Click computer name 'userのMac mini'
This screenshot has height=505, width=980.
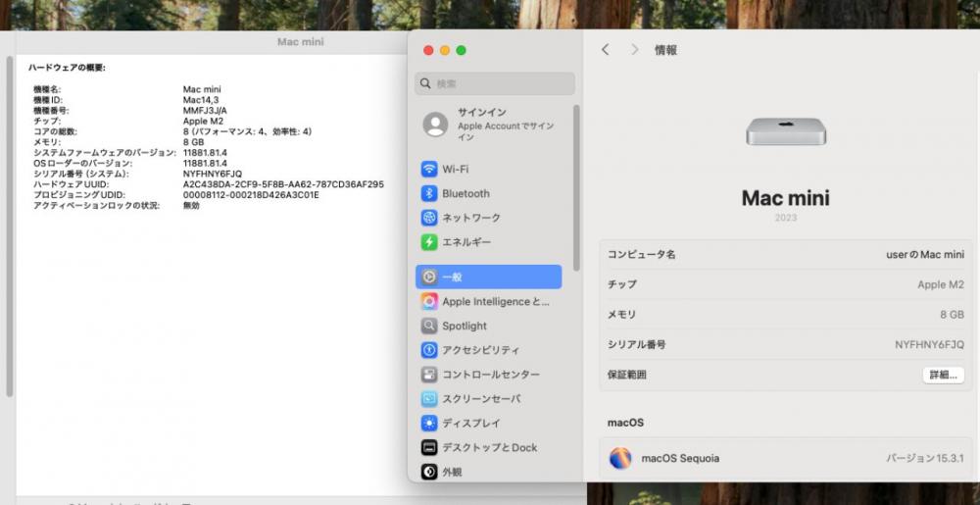pyautogui.click(x=925, y=254)
